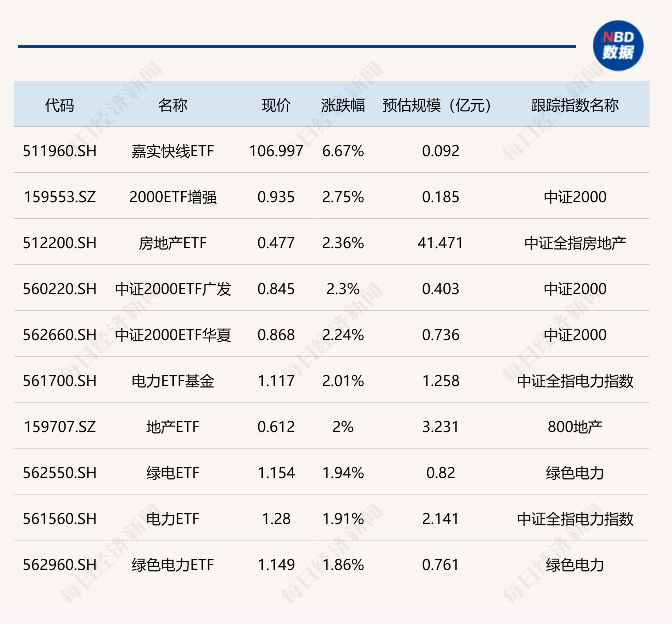This screenshot has width=672, height=624.
Task: Click the price 1.154
Action: (x=276, y=473)
